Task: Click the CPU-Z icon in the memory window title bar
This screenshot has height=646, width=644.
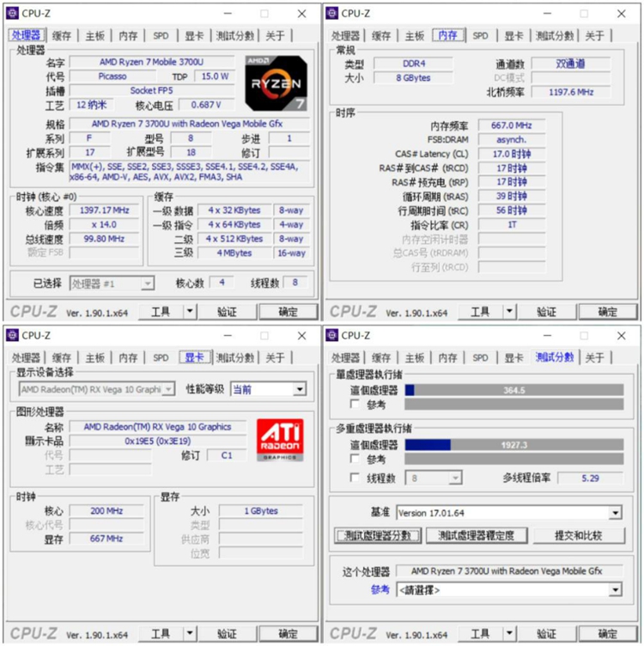Action: (x=332, y=14)
